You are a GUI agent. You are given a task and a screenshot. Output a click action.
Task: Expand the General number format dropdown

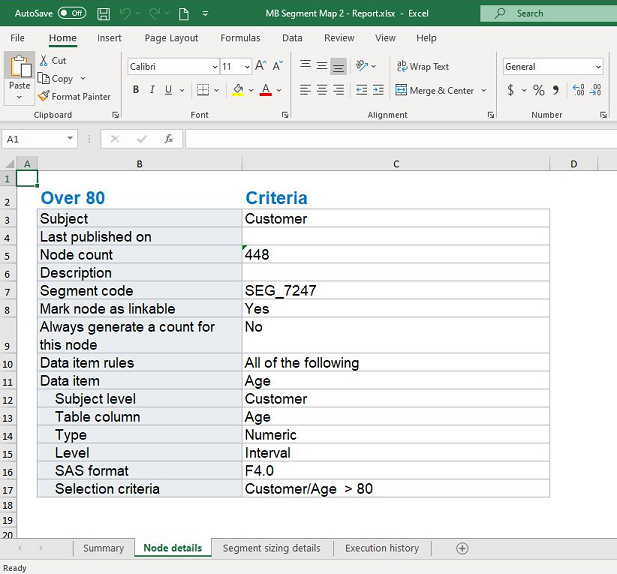click(598, 67)
